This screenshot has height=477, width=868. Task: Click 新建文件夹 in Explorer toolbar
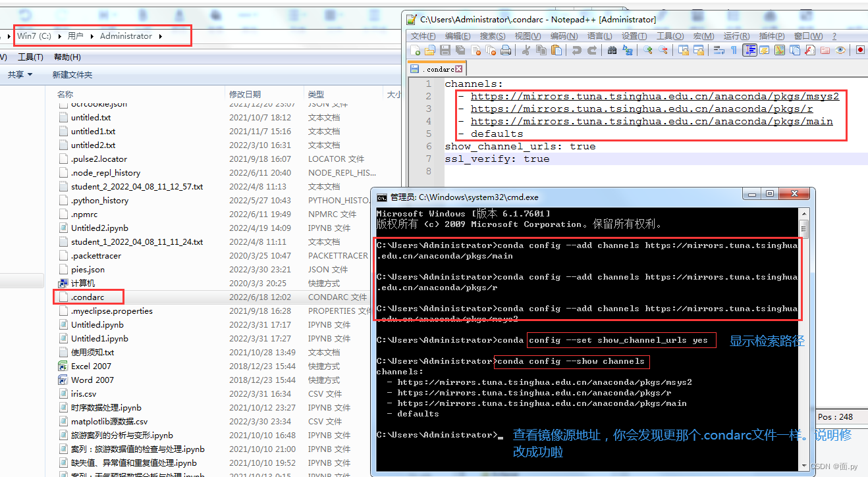72,75
